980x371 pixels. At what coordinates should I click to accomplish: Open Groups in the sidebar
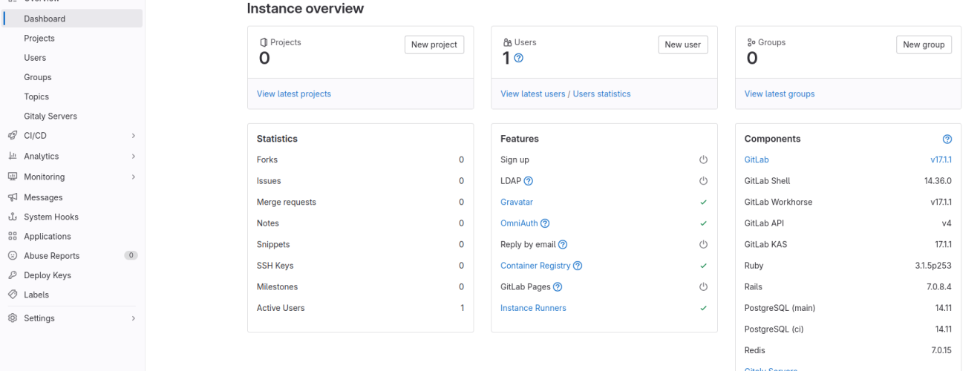pyautogui.click(x=73, y=77)
